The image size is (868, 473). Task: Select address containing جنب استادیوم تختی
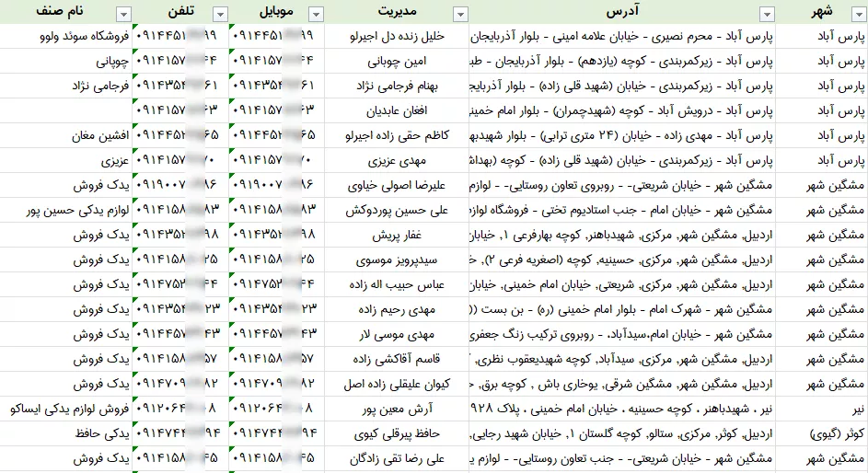(x=622, y=210)
